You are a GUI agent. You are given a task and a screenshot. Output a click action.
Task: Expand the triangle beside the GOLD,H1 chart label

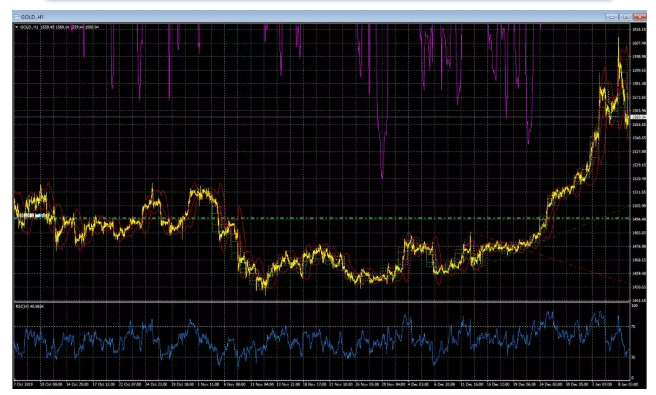pos(16,27)
